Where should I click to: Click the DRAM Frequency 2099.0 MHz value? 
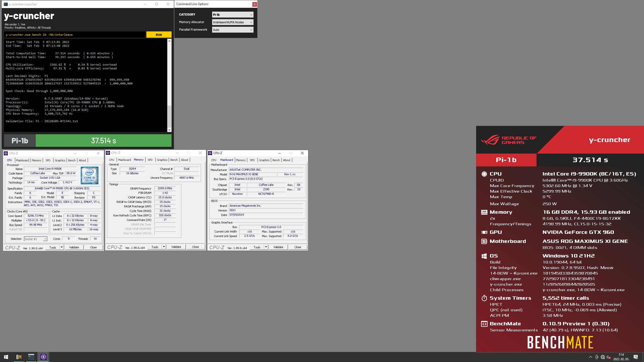(x=165, y=188)
